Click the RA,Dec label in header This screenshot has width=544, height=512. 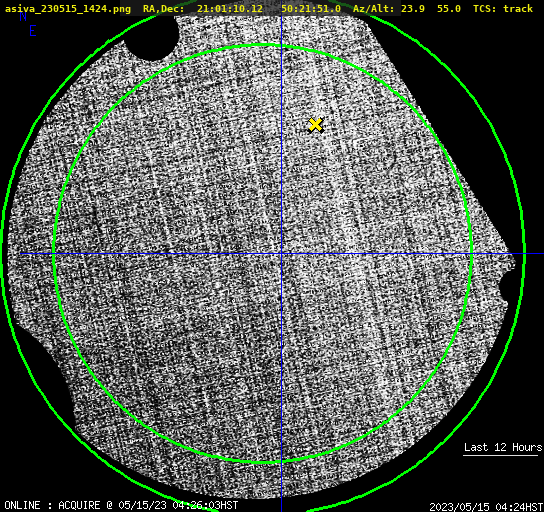click(x=163, y=8)
